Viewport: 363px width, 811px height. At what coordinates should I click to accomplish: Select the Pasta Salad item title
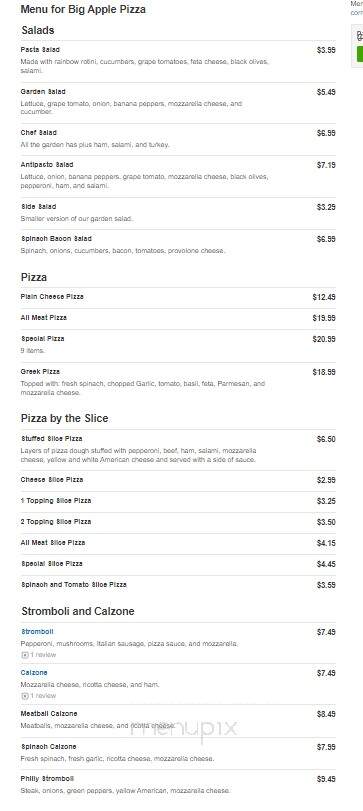[40, 50]
